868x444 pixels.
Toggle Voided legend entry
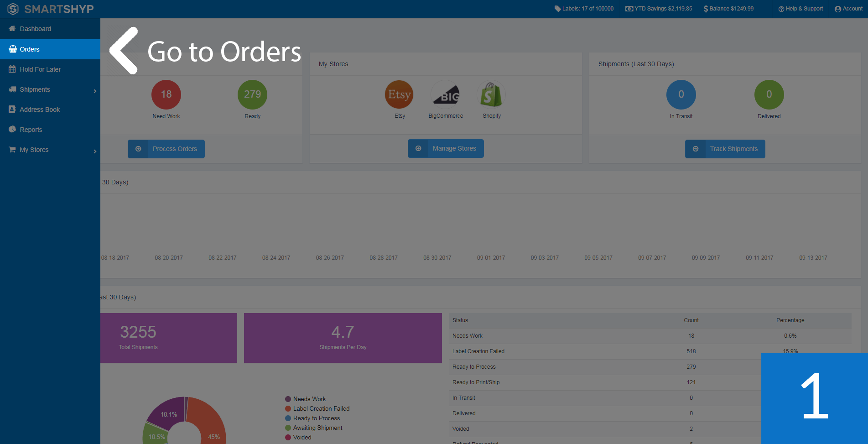(x=298, y=438)
